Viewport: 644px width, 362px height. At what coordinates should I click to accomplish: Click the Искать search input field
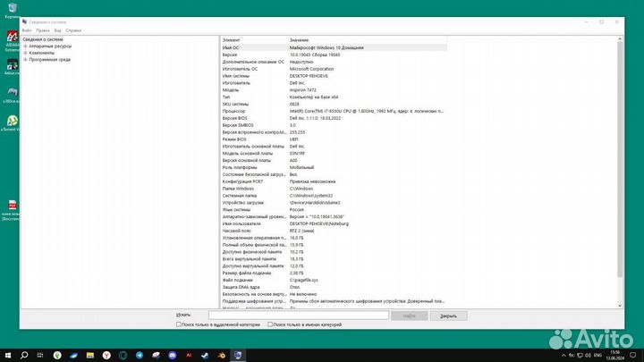[x=299, y=316]
